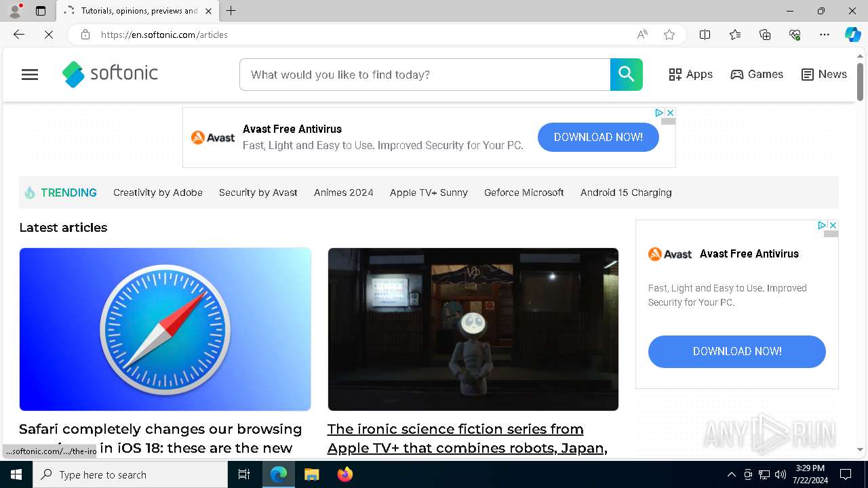Open Edge Settings and more menu
The width and height of the screenshot is (868, 488).
click(x=825, y=35)
